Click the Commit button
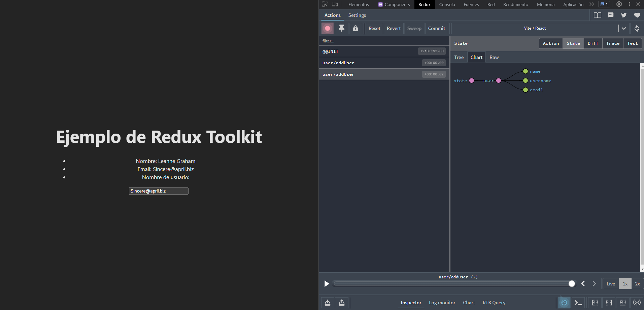This screenshot has width=644, height=310. (436, 29)
